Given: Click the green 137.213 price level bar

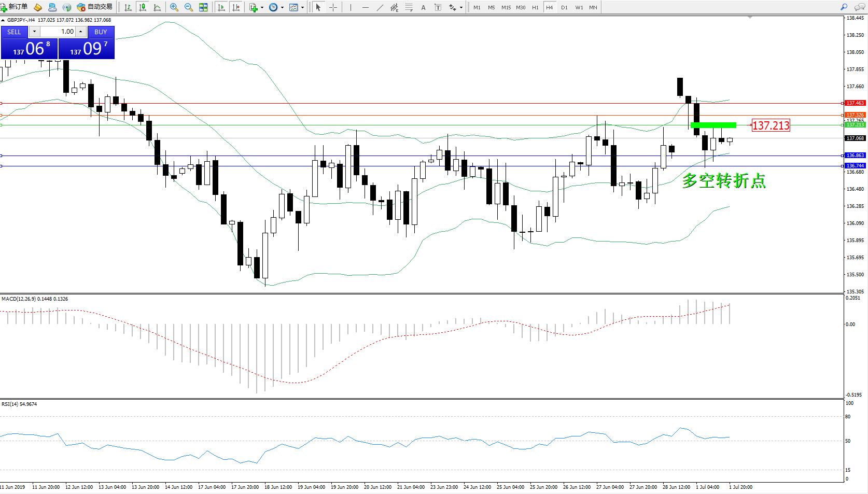Looking at the screenshot, I should pos(713,125).
